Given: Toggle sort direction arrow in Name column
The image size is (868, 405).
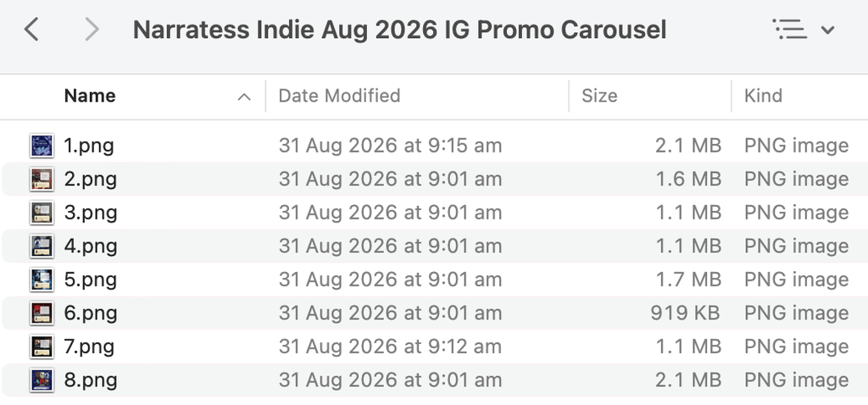Looking at the screenshot, I should (244, 97).
